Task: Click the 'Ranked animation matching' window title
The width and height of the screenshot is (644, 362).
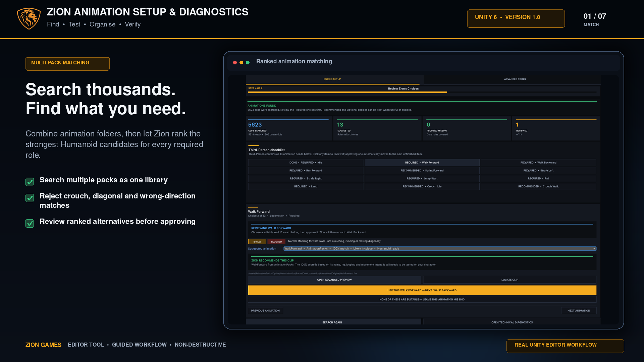Action: 294,61
